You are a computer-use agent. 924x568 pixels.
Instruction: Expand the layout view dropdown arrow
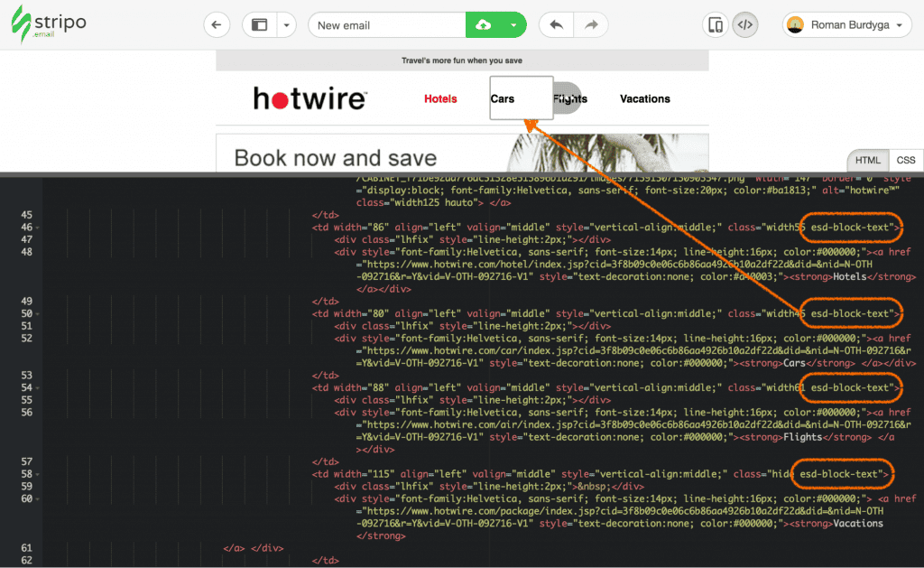[x=286, y=25]
